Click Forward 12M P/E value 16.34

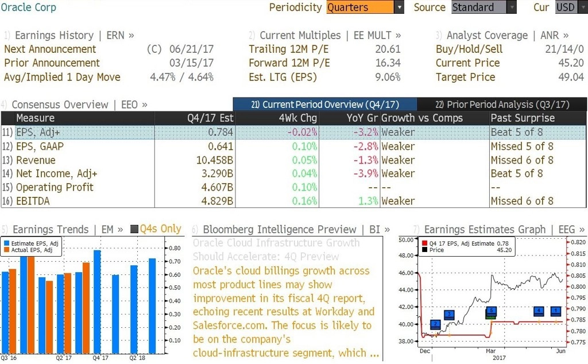388,63
